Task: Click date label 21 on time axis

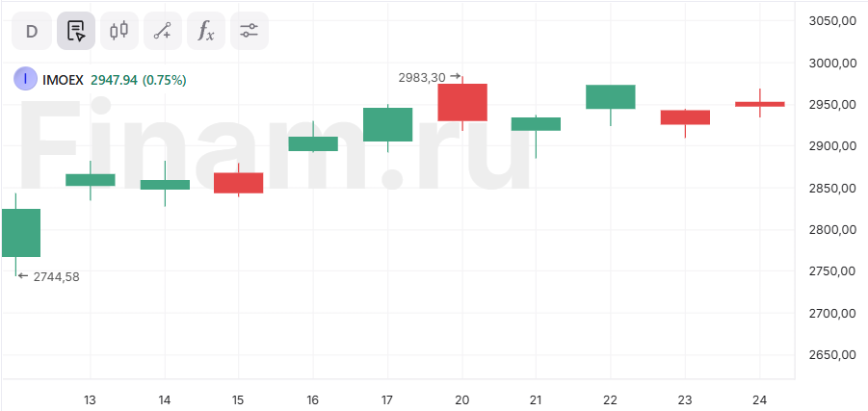Action: (x=537, y=399)
